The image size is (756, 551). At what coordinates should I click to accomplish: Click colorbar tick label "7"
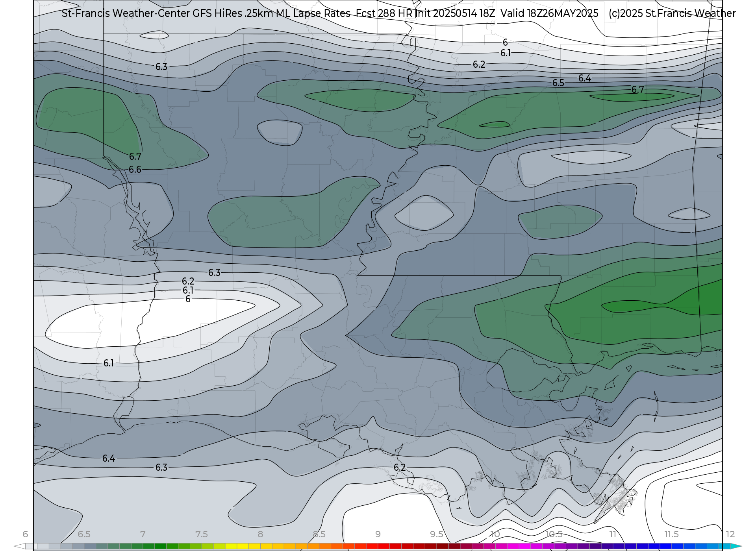click(143, 534)
